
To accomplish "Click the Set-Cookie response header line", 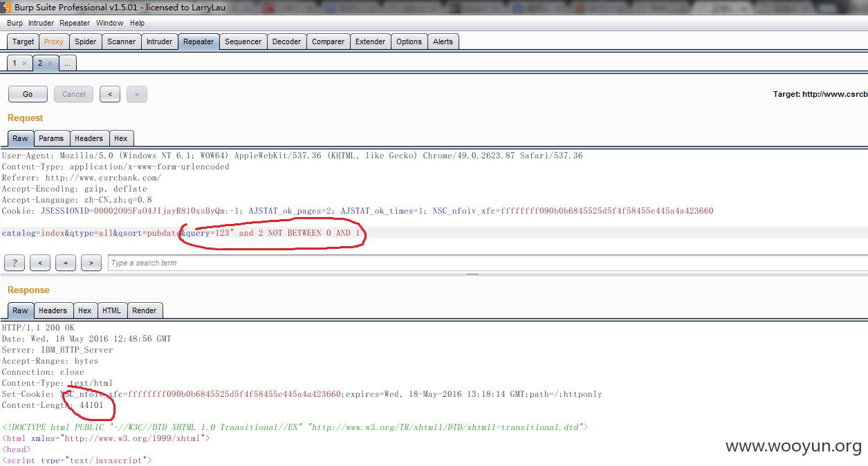I will pos(302,394).
